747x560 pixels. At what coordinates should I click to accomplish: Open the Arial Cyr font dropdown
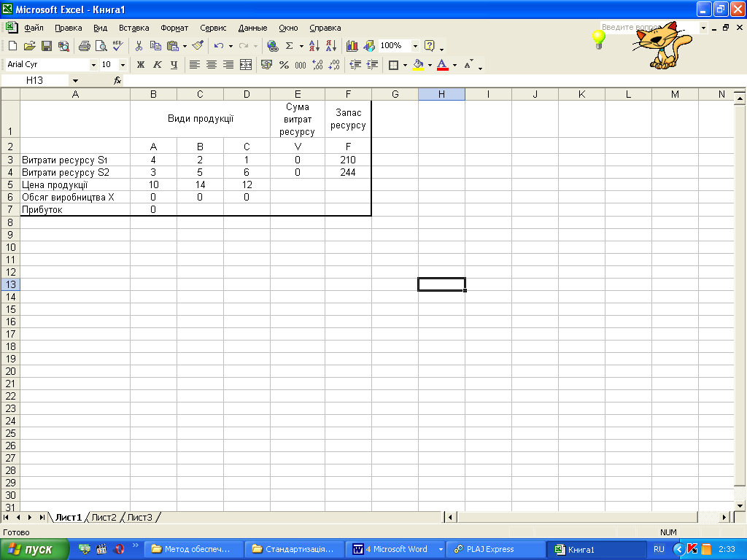pos(93,65)
